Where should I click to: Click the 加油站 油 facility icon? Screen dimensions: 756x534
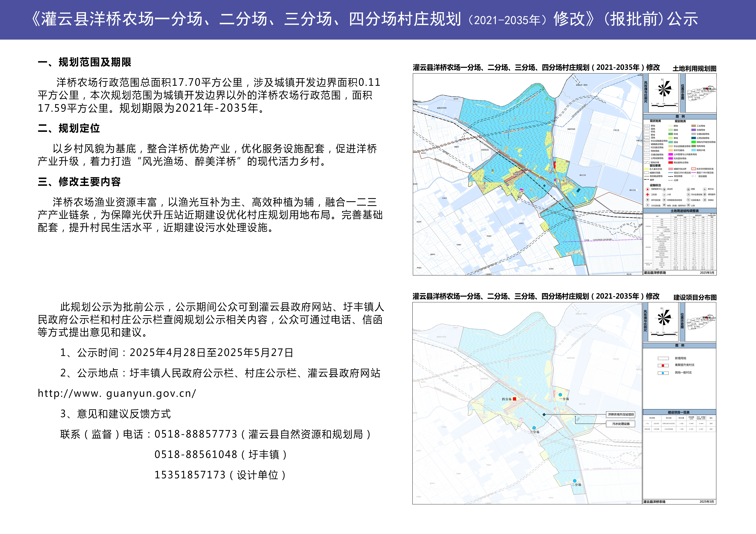(705, 200)
